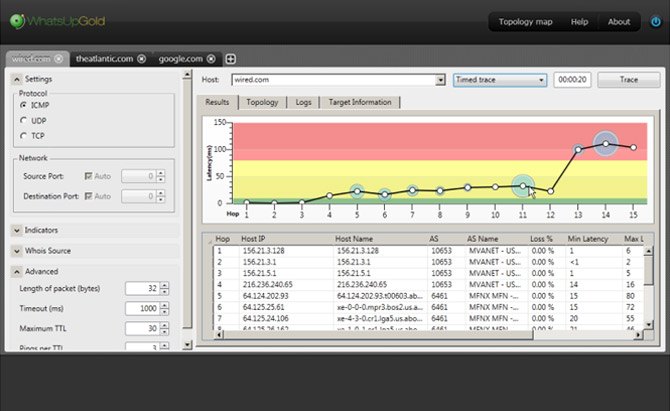This screenshot has width=670, height=411.
Task: Add a new trace tab with plus icon
Action: 230,59
